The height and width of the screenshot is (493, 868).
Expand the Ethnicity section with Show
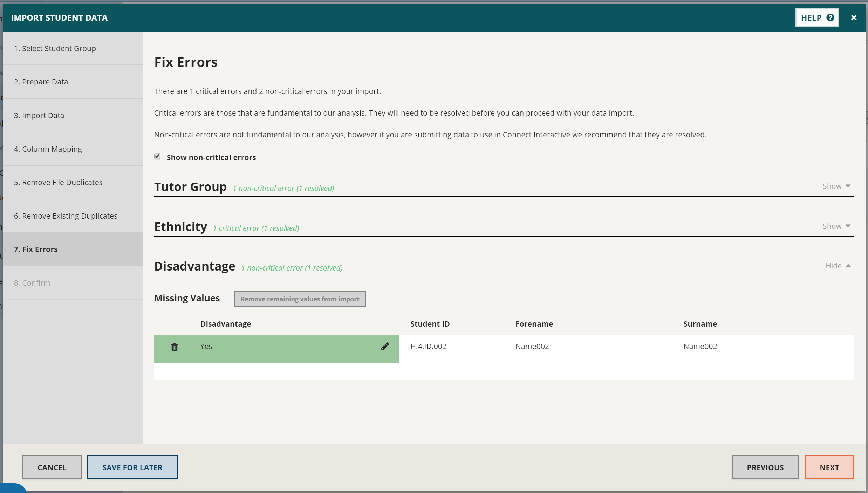836,226
